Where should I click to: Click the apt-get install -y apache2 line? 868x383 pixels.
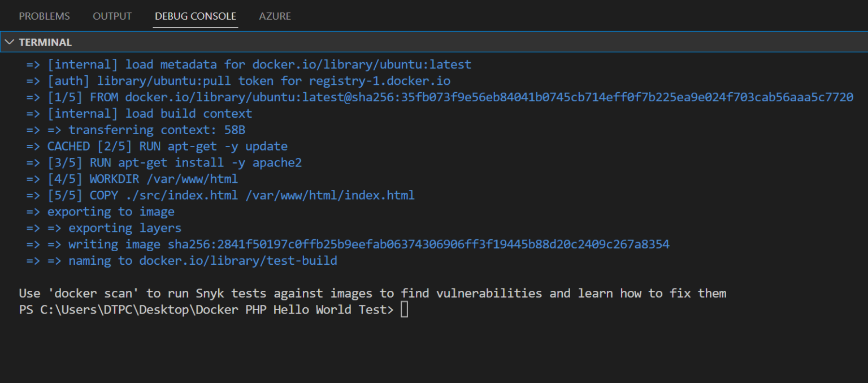(x=164, y=163)
